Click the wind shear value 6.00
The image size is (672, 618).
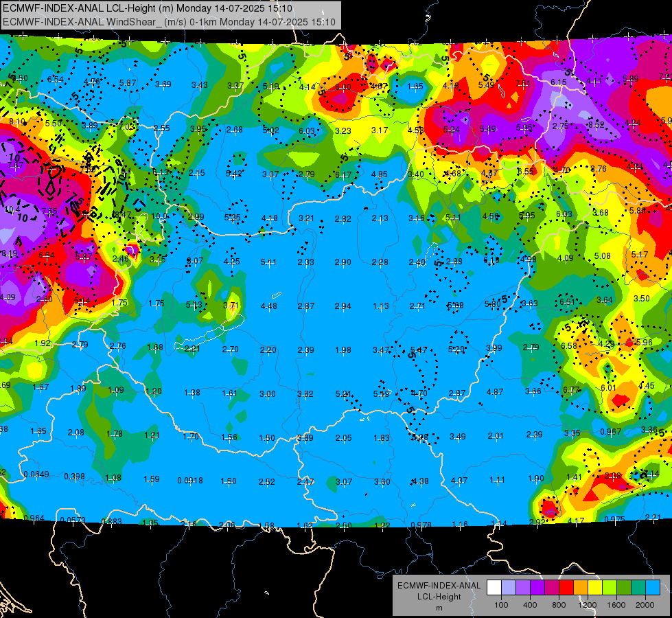click(343, 87)
